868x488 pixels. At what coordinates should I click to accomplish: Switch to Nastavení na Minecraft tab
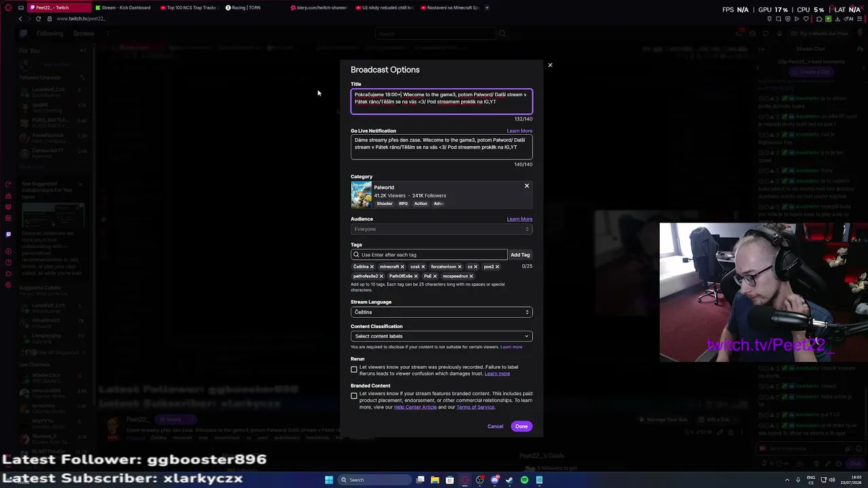[450, 7]
